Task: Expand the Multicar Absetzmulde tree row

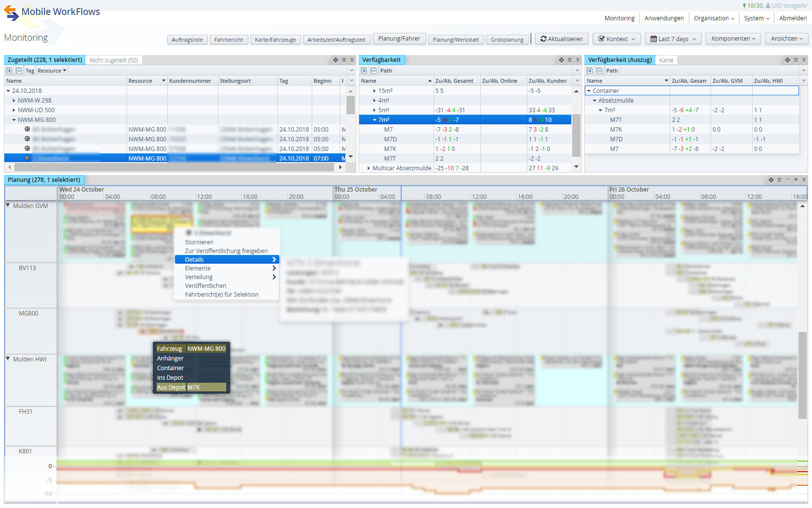Action: pos(368,168)
